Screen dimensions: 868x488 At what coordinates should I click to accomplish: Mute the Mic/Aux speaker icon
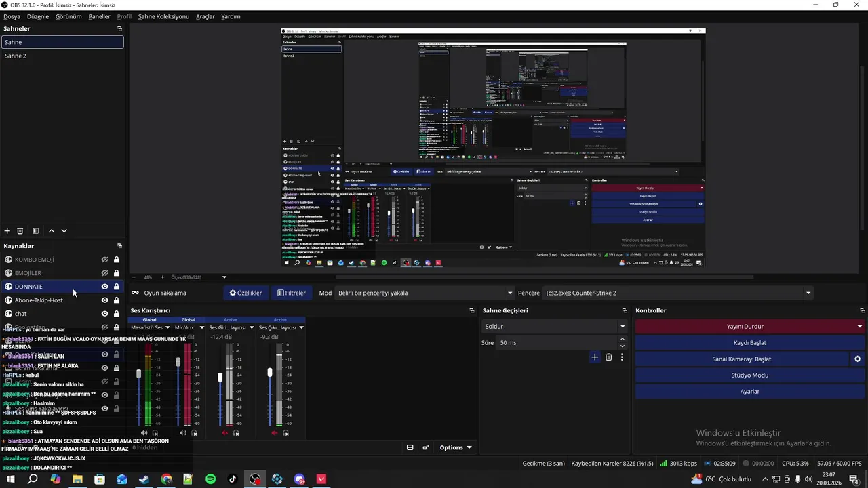pos(182,432)
